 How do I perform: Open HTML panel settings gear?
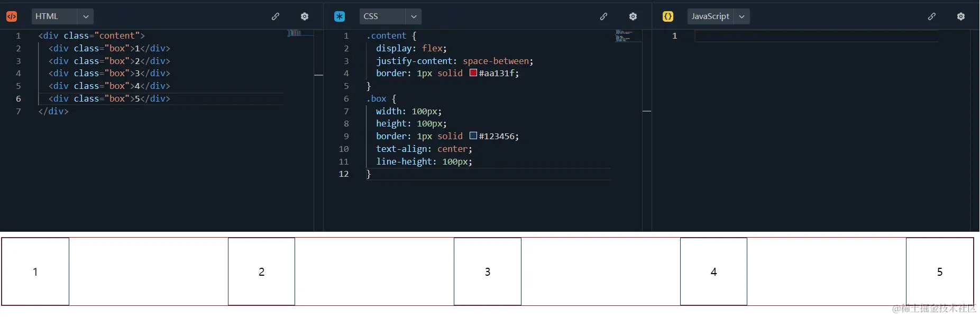(305, 16)
